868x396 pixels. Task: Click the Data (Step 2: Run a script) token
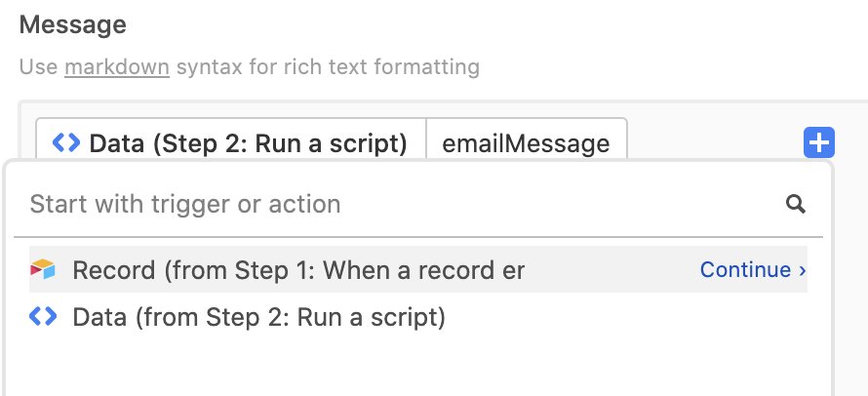[x=231, y=143]
